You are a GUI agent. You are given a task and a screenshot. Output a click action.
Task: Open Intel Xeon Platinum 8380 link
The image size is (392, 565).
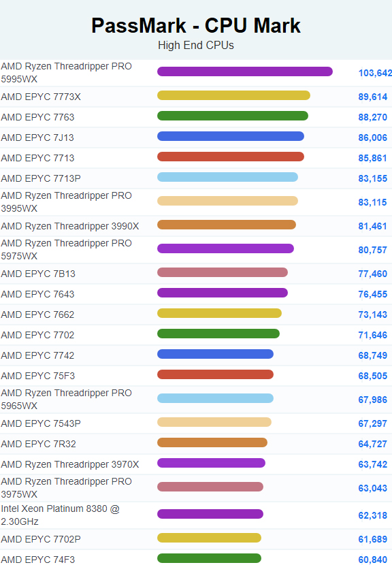click(60, 515)
